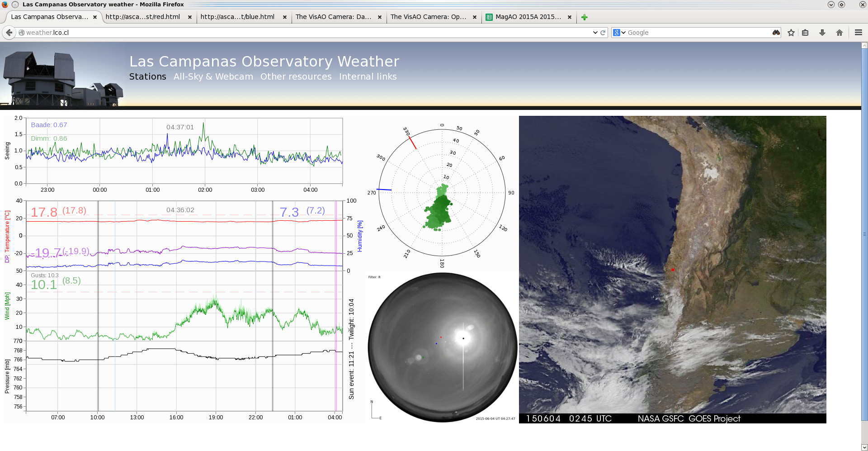
Task: Click the all-sky camera image
Action: [x=442, y=347]
